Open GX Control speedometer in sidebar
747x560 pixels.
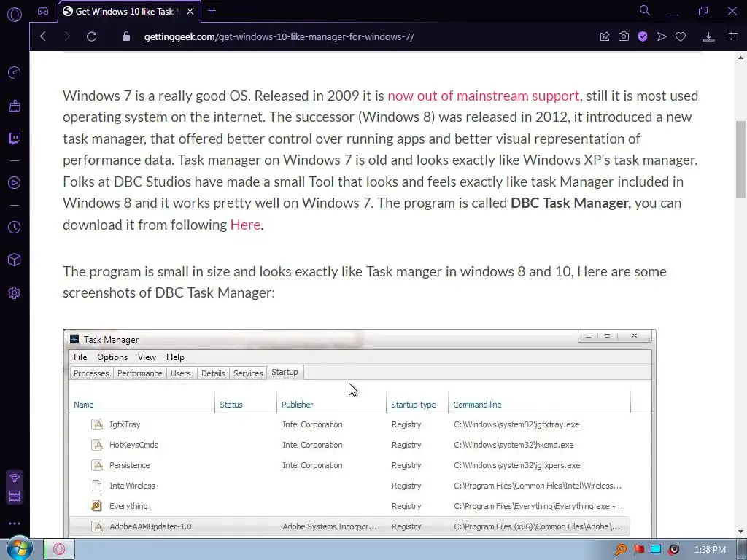point(15,72)
